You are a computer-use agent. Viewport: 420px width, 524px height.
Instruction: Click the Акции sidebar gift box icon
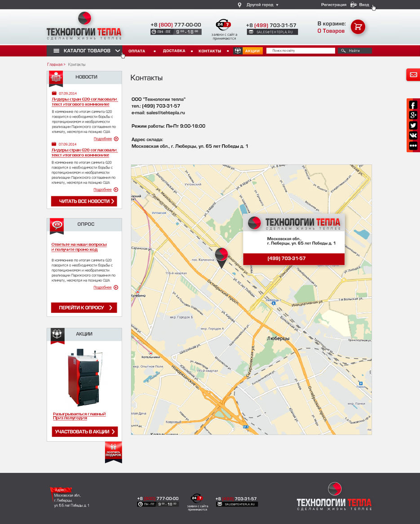click(x=57, y=335)
